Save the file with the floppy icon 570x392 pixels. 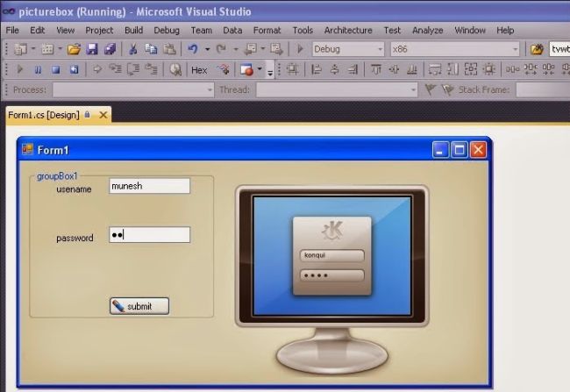tap(92, 49)
